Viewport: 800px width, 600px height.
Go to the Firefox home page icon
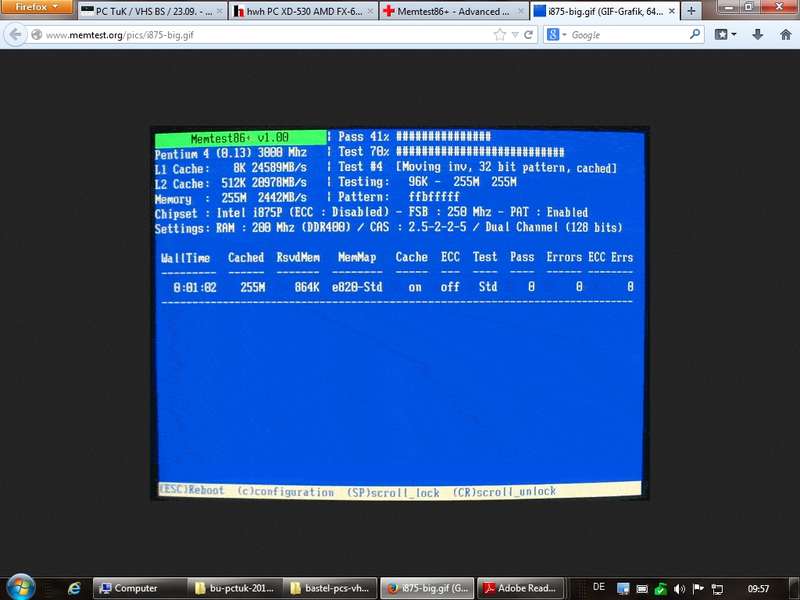pos(783,35)
